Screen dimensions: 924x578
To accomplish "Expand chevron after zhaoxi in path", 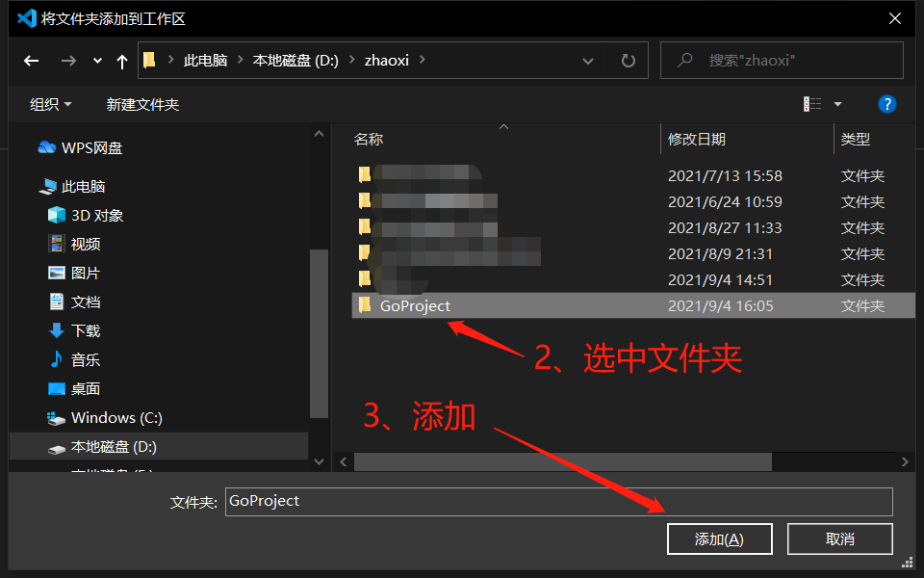I will pos(423,60).
